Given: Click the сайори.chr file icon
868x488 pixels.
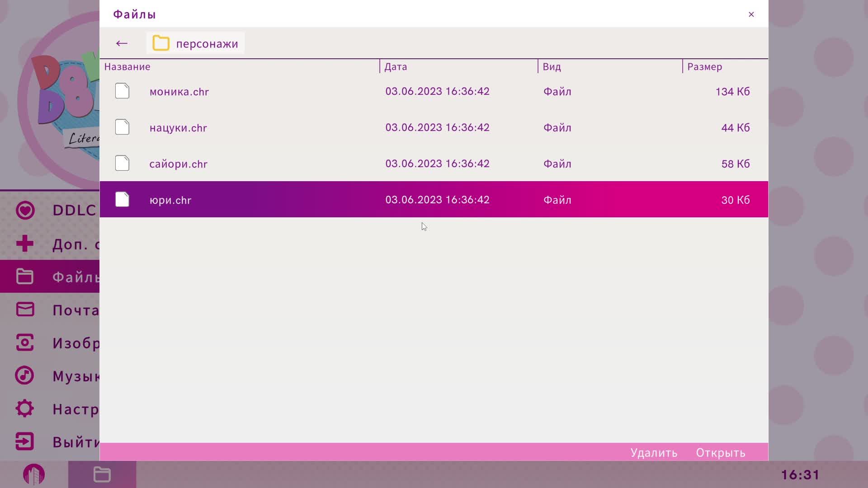Looking at the screenshot, I should (122, 164).
